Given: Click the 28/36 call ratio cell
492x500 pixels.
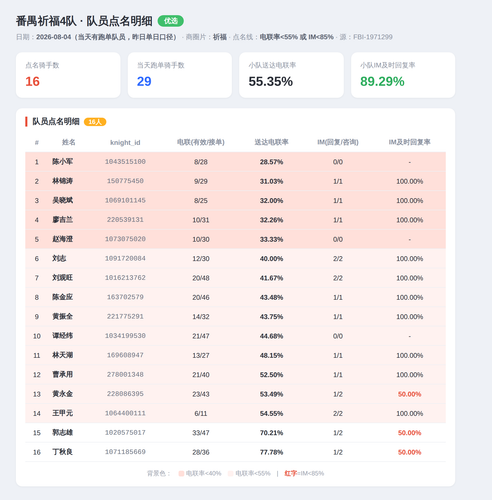Looking at the screenshot, I should pyautogui.click(x=201, y=452).
